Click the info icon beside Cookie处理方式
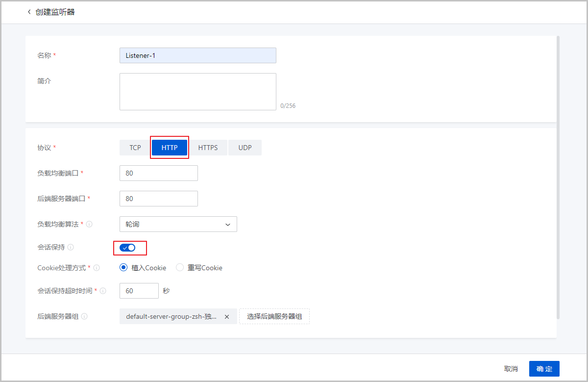The width and height of the screenshot is (588, 382). (x=97, y=268)
